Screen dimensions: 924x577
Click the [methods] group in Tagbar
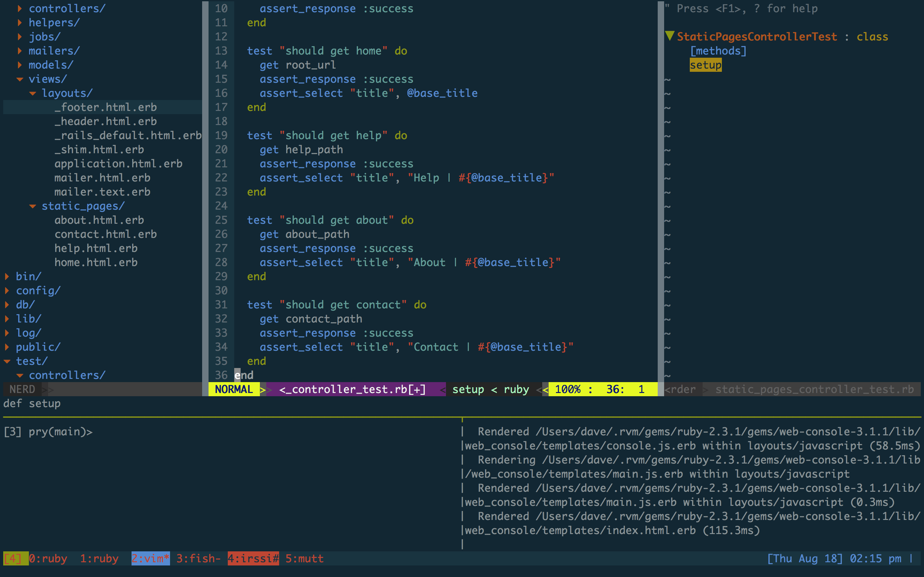pyautogui.click(x=718, y=51)
